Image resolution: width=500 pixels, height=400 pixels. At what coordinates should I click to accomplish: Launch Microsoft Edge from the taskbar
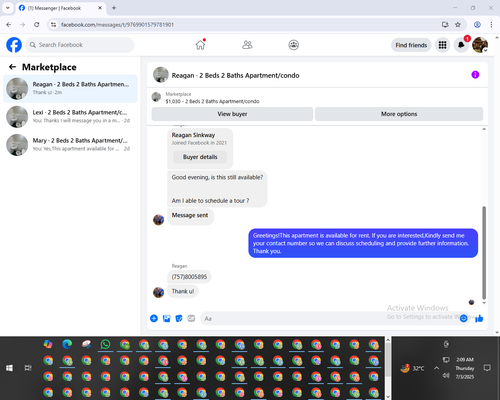click(x=67, y=344)
